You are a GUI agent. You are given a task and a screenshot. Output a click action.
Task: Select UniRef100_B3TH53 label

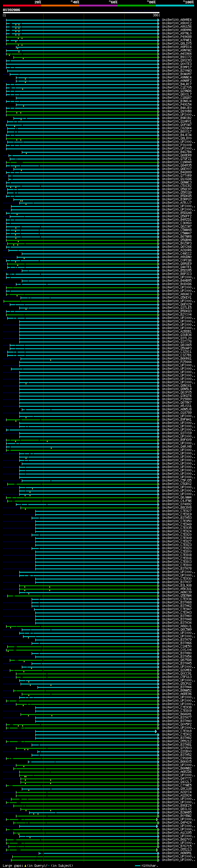[x=177, y=518]
